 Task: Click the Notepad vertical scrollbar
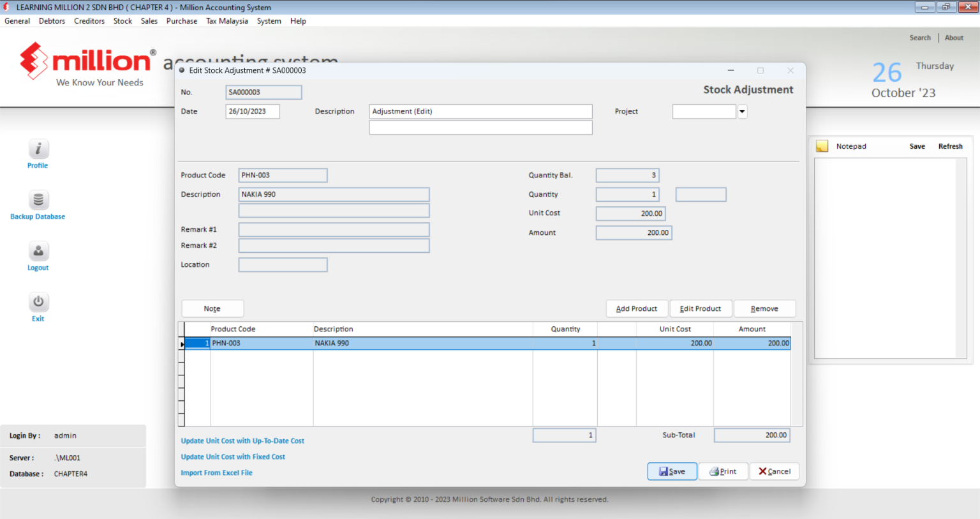pos(962,259)
